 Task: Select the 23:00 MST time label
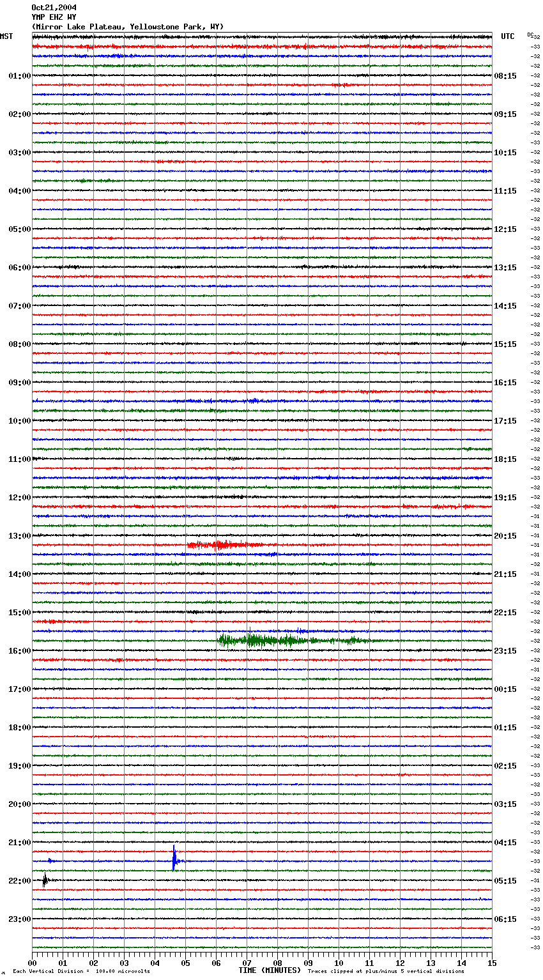20,919
